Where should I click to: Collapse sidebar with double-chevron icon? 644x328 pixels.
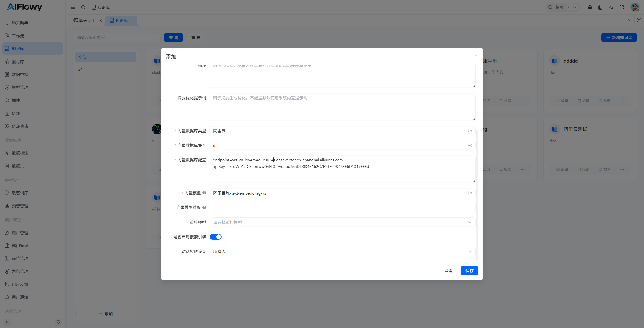[7, 322]
